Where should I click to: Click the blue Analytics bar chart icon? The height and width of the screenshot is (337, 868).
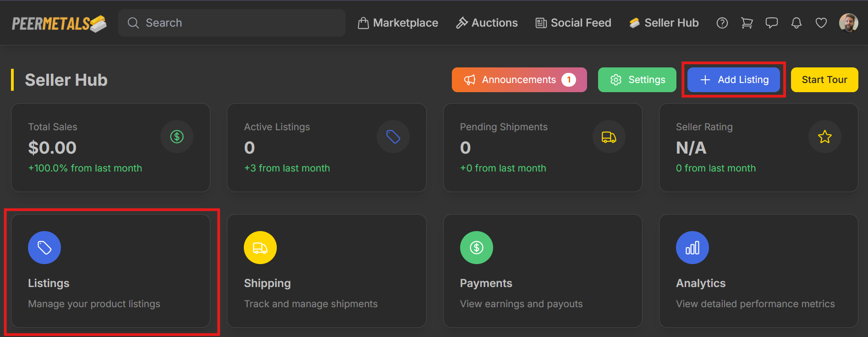tap(692, 248)
